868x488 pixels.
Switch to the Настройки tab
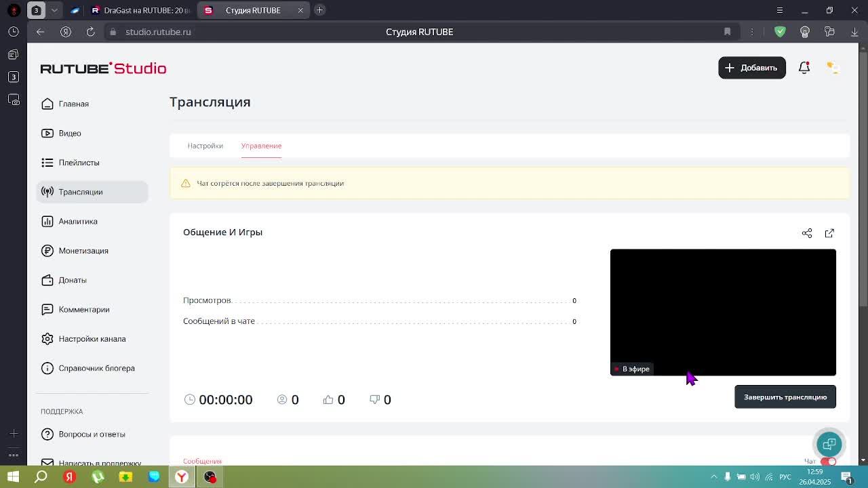point(205,146)
